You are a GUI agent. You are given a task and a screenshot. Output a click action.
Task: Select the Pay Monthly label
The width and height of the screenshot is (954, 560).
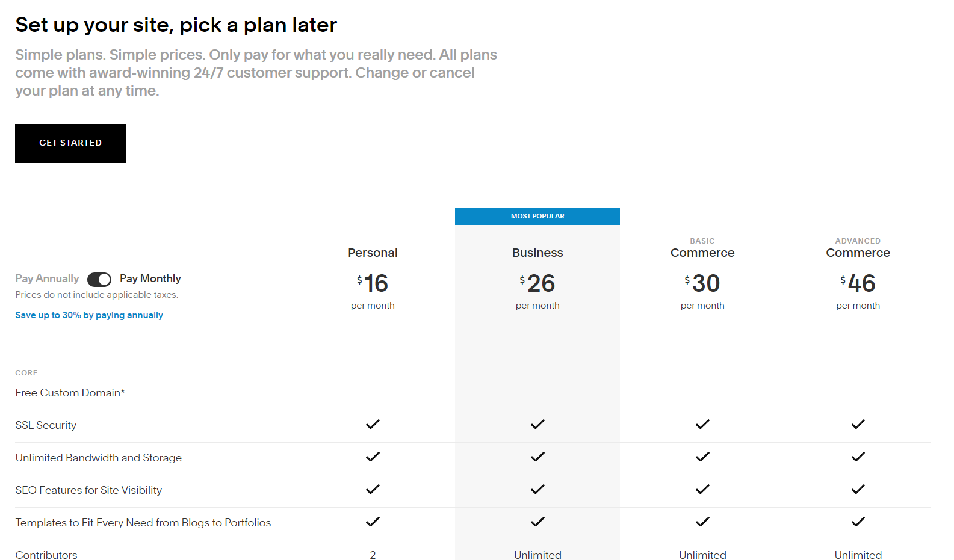(150, 278)
